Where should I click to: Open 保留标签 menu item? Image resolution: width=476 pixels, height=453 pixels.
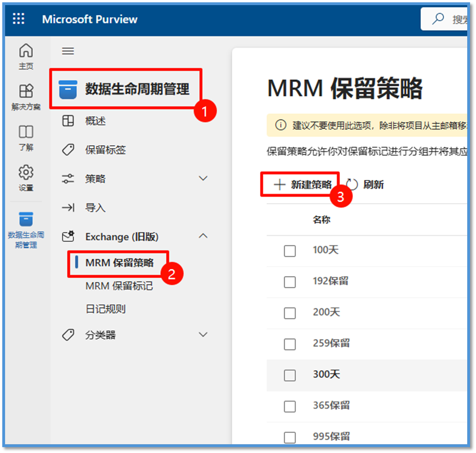tap(105, 149)
